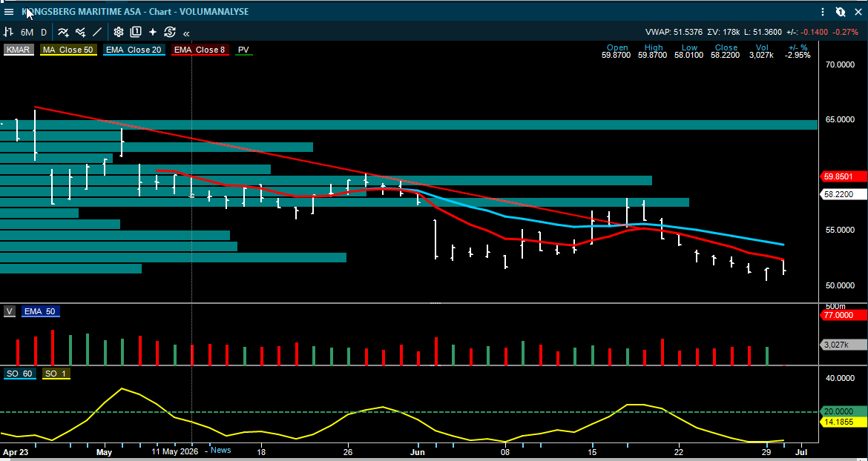Click the V volume panel label
Screen dimensions: 868x461
pos(9,311)
